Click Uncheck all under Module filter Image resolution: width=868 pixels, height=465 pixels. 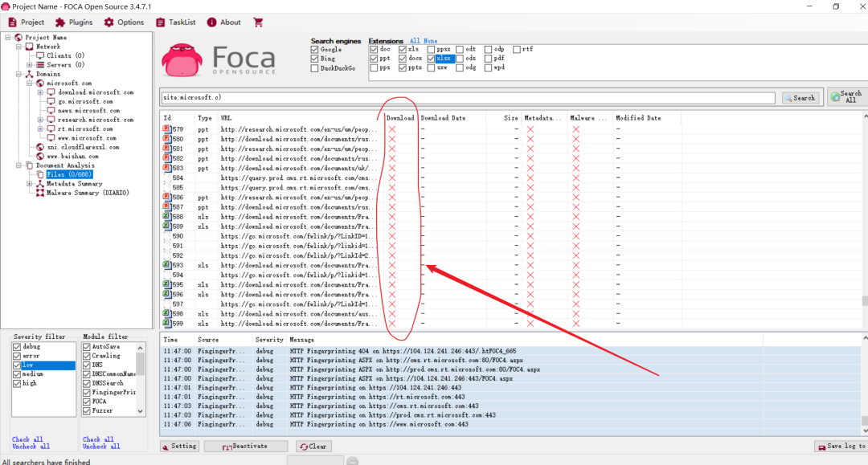pyautogui.click(x=100, y=447)
